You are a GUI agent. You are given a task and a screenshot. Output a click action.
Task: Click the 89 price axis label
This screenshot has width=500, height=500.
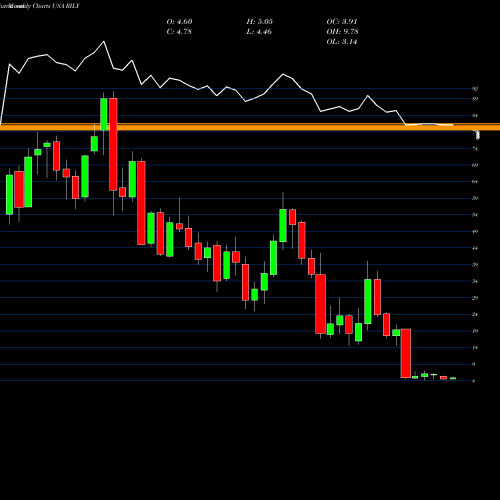(x=475, y=99)
